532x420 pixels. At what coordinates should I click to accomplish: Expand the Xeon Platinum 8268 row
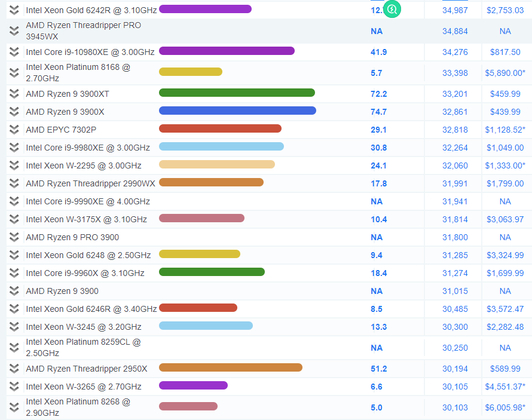pyautogui.click(x=14, y=407)
